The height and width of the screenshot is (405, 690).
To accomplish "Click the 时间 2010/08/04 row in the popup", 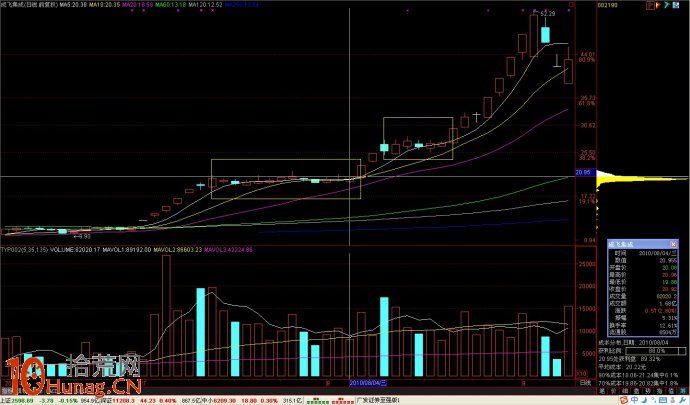I will pos(642,254).
